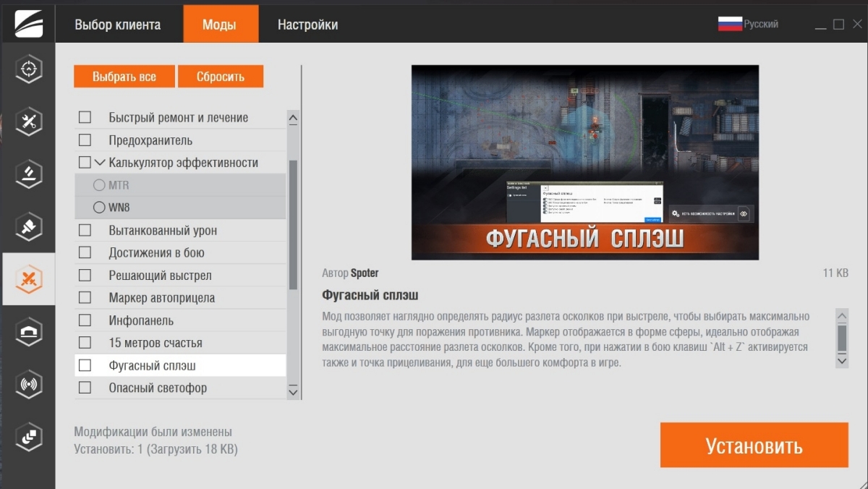Image resolution: width=868 pixels, height=489 pixels.
Task: Tick the Вытанкованный урон checkbox
Action: [x=85, y=230]
